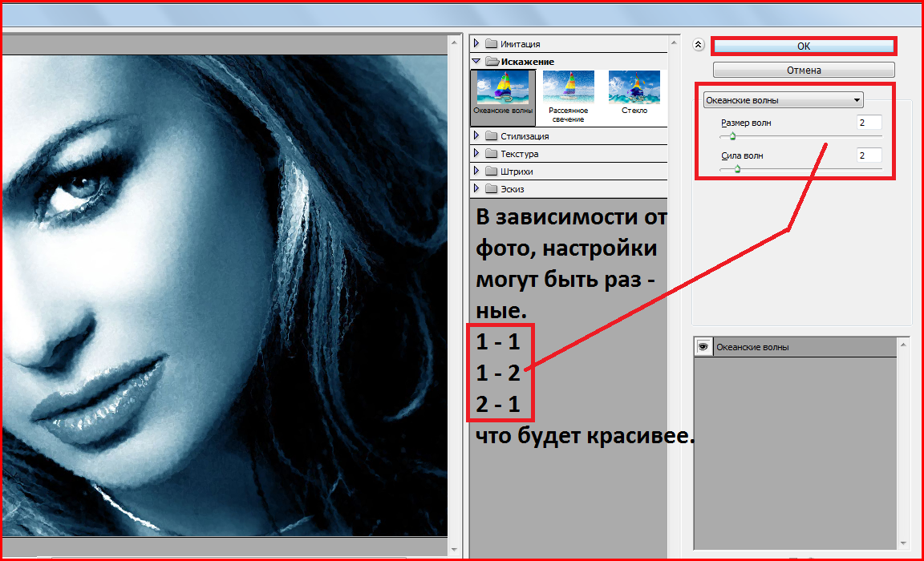Click the Сила волн label

[x=742, y=156]
